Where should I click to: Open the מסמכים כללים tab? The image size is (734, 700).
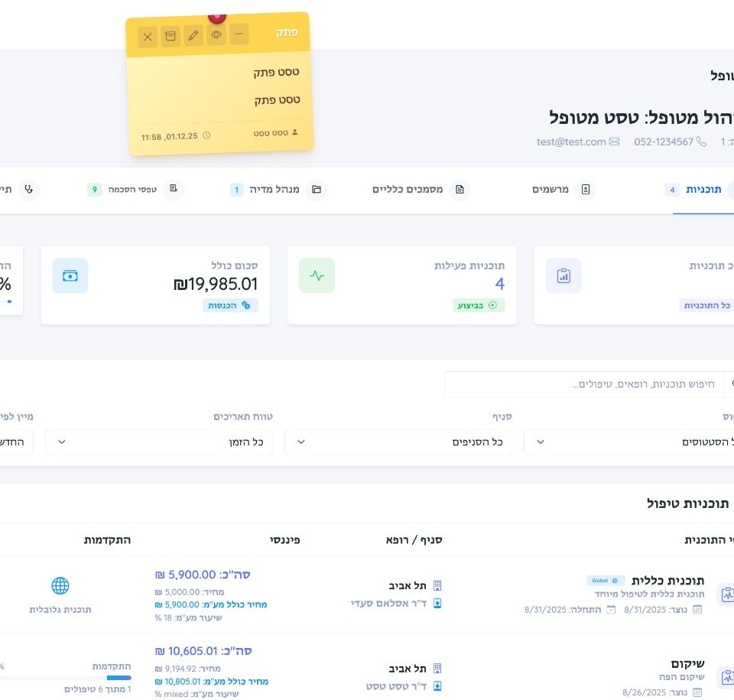click(419, 189)
